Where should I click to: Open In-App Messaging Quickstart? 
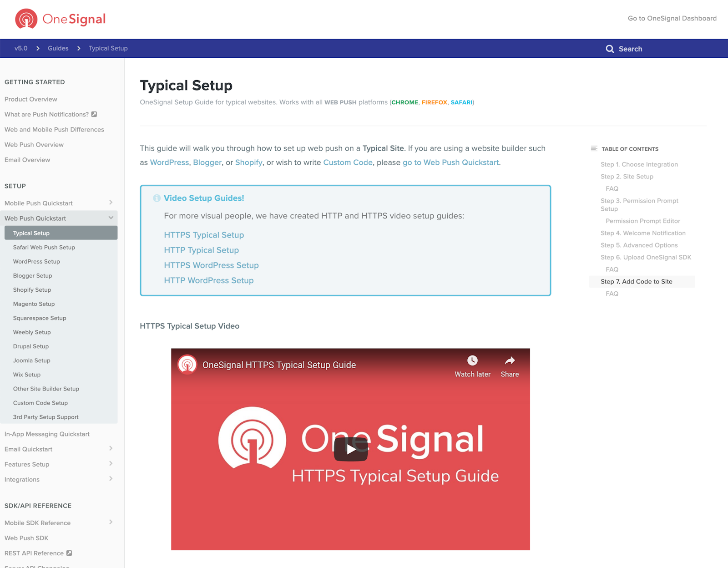pyautogui.click(x=47, y=434)
